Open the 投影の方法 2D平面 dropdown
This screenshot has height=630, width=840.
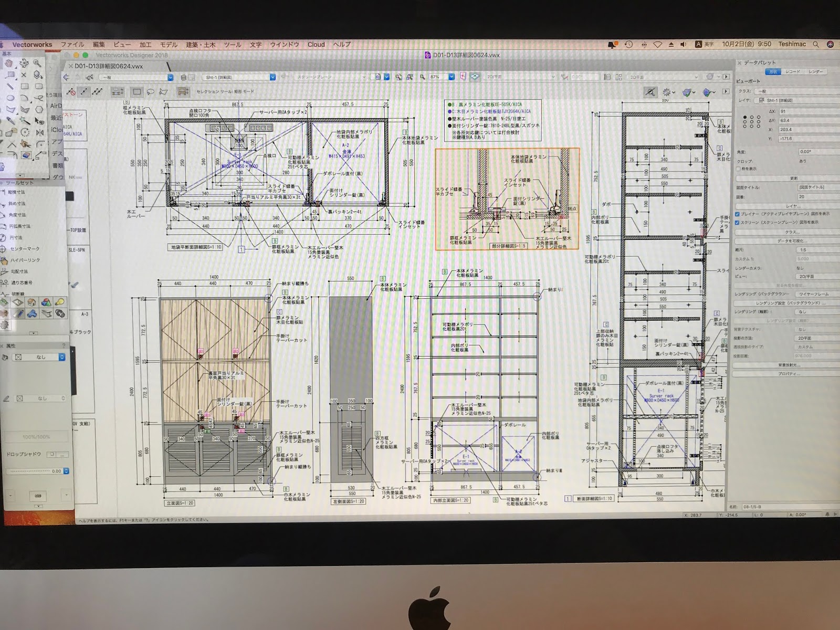pyautogui.click(x=817, y=338)
